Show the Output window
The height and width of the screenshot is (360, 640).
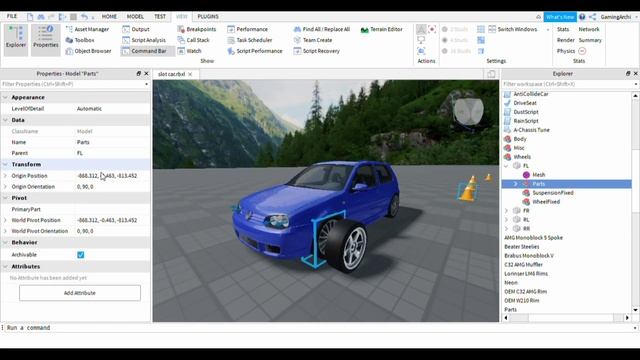coord(136,29)
